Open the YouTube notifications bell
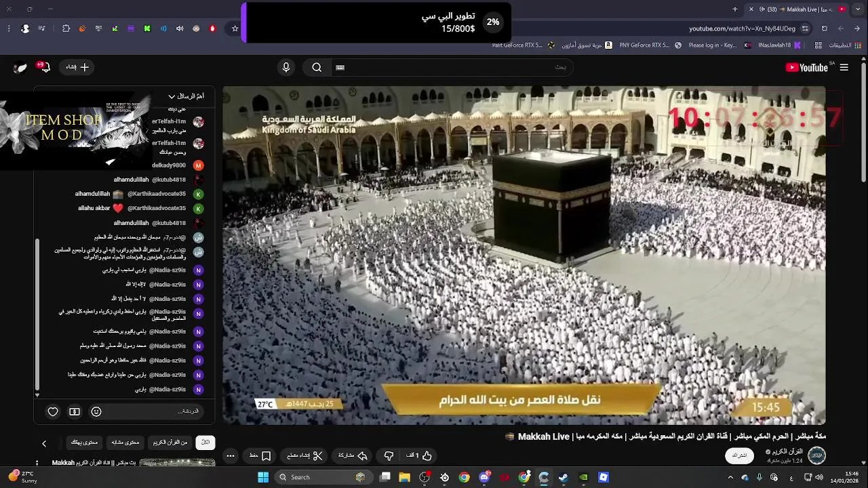This screenshot has height=488, width=868. pyautogui.click(x=45, y=67)
